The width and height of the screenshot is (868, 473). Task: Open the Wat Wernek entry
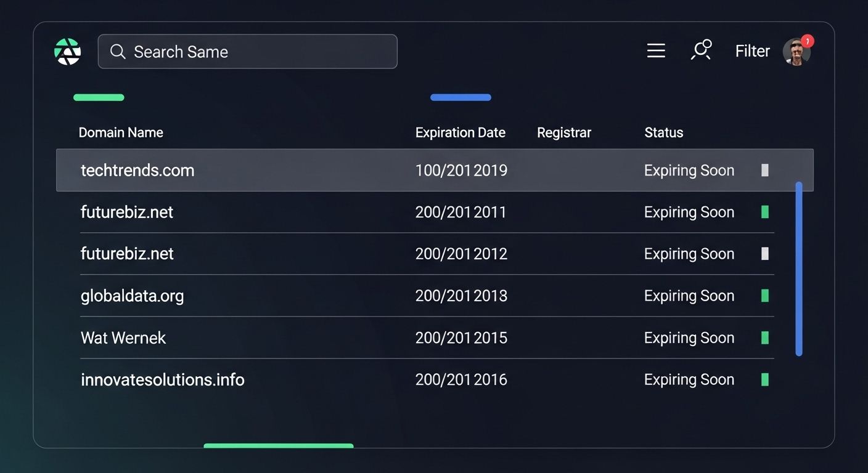coord(123,338)
